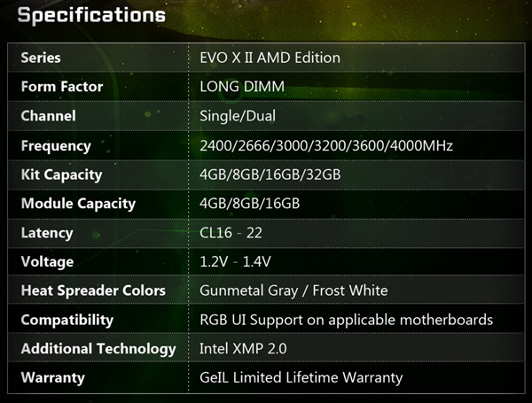Screen dimensions: 532x403
Task: Click the Kit Capacity label
Action: [61, 174]
